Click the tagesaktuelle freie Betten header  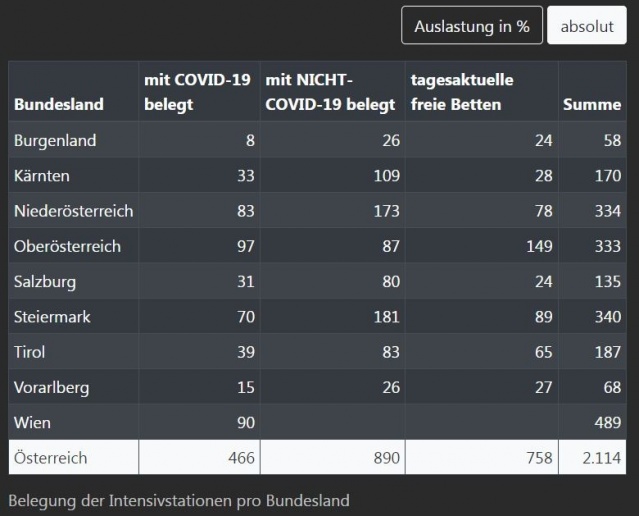tap(462, 92)
